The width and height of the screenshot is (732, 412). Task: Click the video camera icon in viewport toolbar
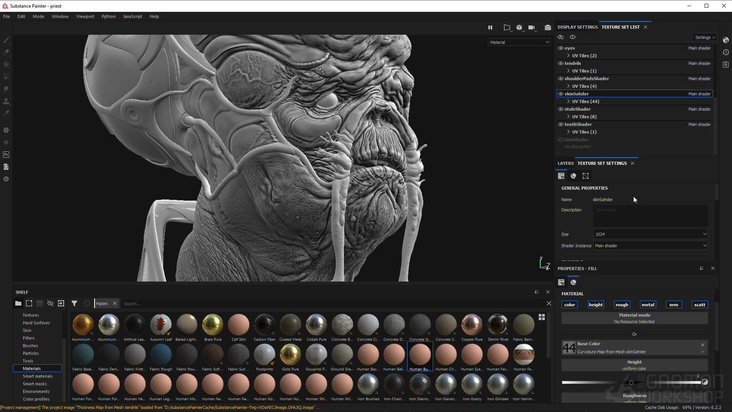tap(531, 28)
